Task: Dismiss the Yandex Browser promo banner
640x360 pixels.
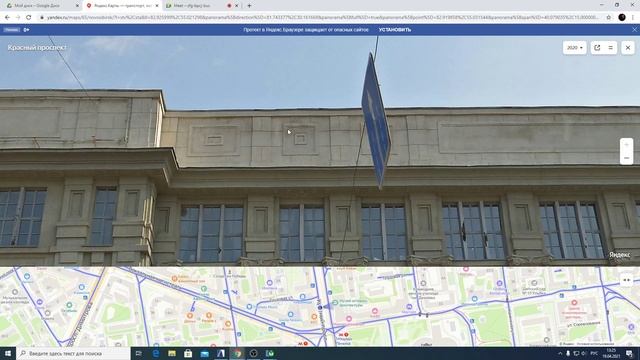Action: [x=634, y=30]
